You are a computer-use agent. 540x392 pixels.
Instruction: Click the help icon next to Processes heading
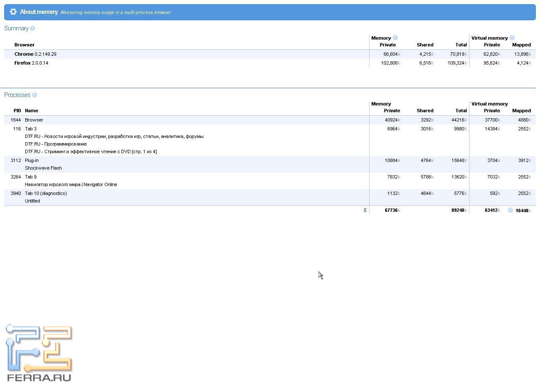35,95
